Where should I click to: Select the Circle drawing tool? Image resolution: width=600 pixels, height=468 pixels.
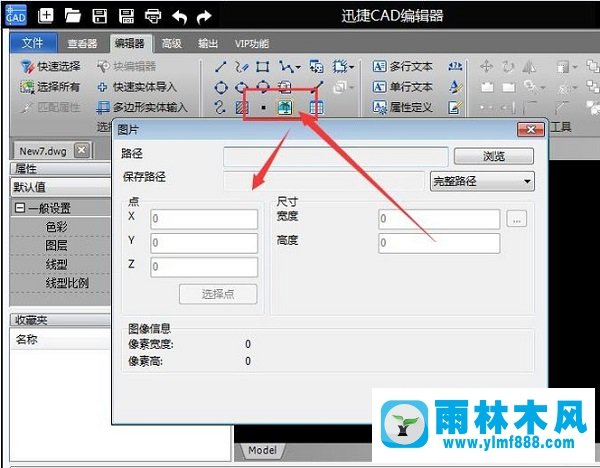tap(221, 88)
